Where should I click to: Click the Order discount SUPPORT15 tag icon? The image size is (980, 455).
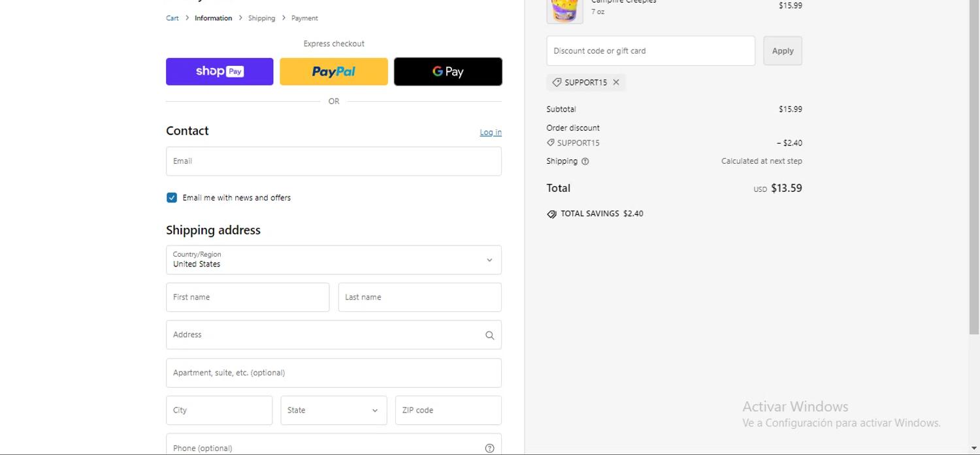(551, 143)
